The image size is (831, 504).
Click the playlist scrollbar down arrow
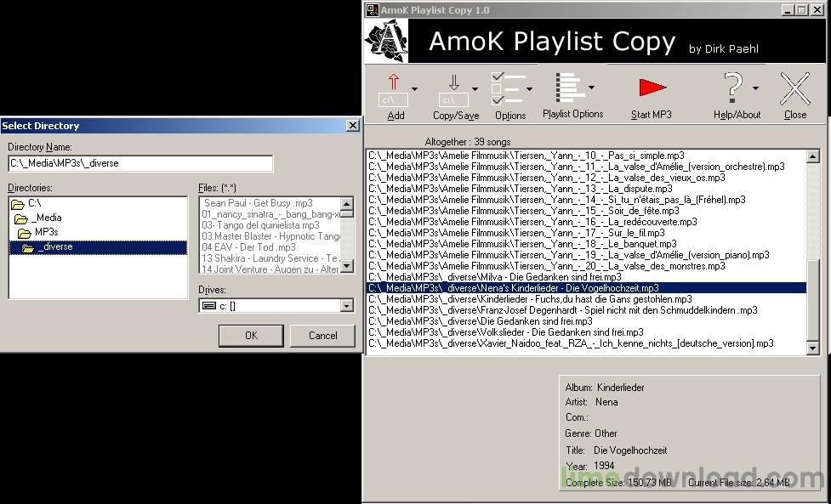(812, 348)
